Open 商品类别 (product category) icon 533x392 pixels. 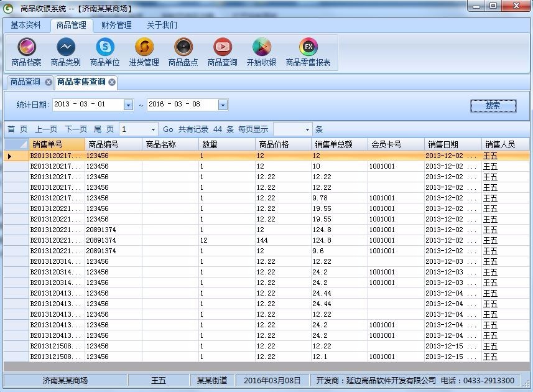65,52
